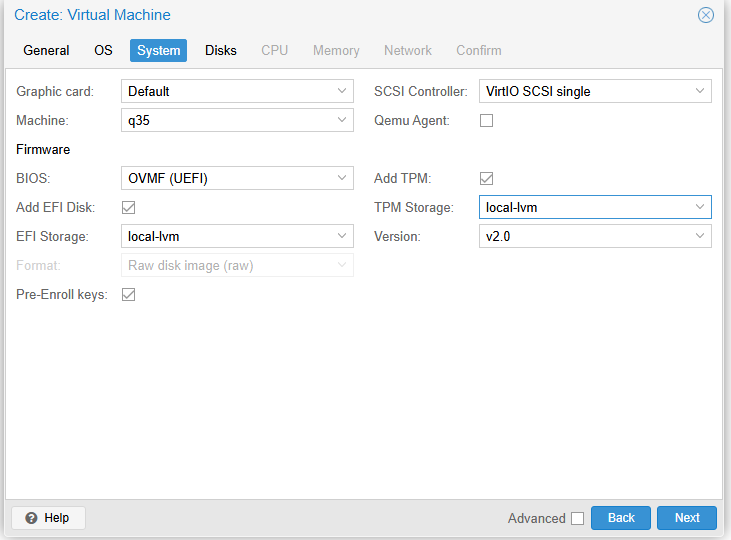Screen dimensions: 731x540
Task: Click the Help button
Action: coord(48,518)
